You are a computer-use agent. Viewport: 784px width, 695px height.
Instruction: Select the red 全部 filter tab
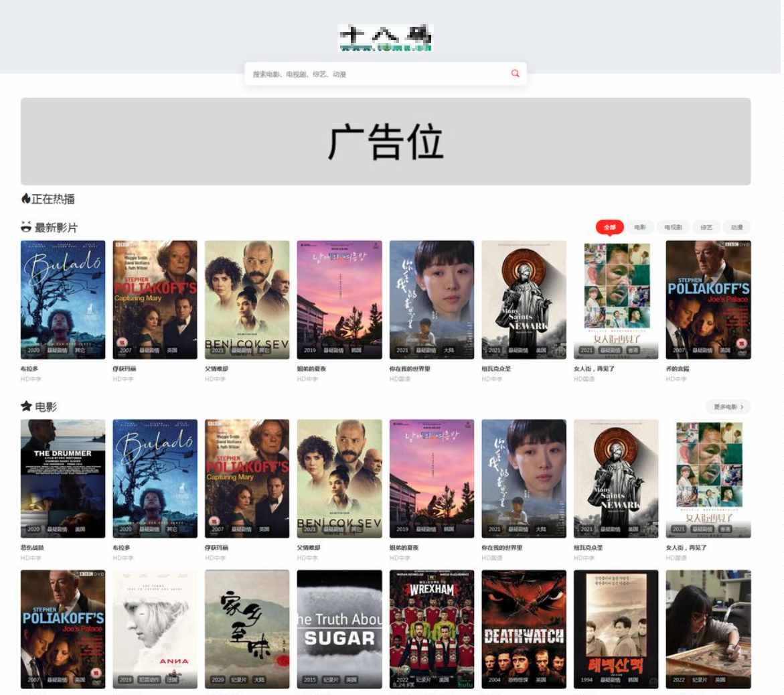(609, 227)
